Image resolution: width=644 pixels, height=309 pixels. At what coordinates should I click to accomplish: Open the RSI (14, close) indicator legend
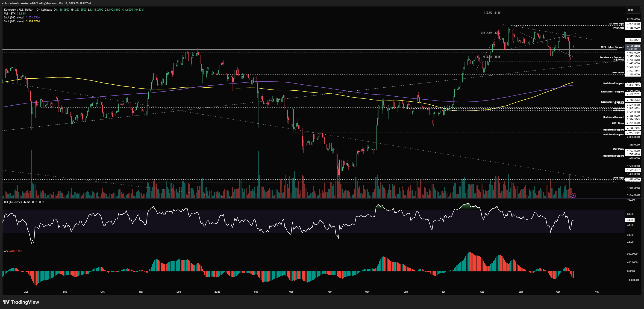(13, 202)
